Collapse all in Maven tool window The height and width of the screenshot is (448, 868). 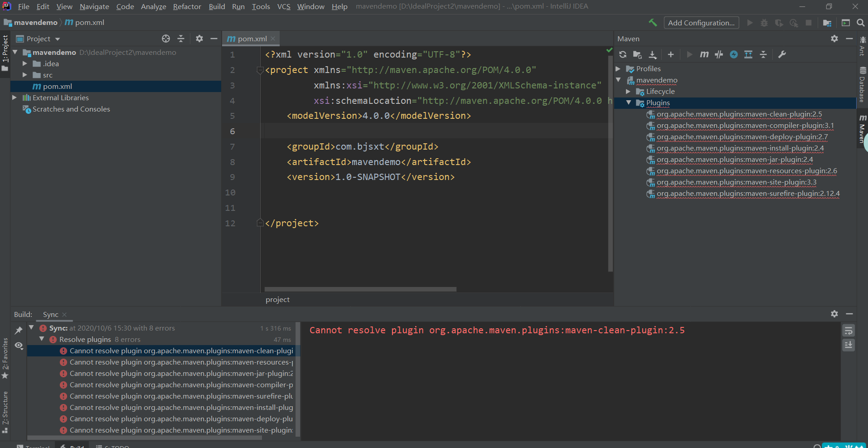point(763,54)
